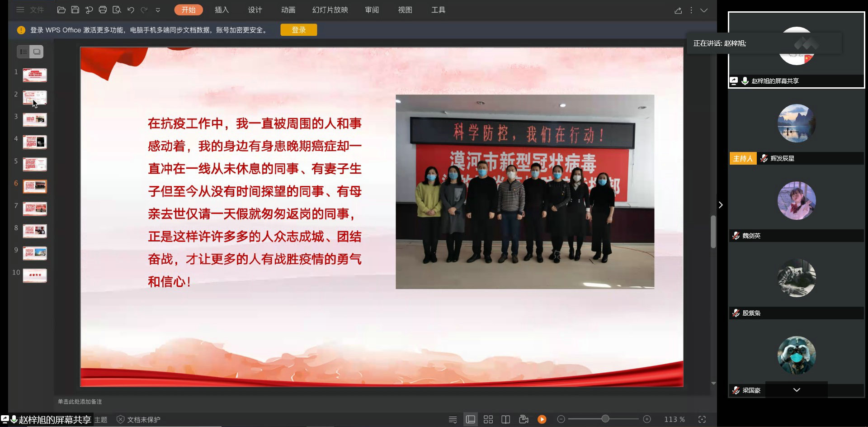
Task: Click the fit-slide-to-window icon
Action: tap(702, 419)
